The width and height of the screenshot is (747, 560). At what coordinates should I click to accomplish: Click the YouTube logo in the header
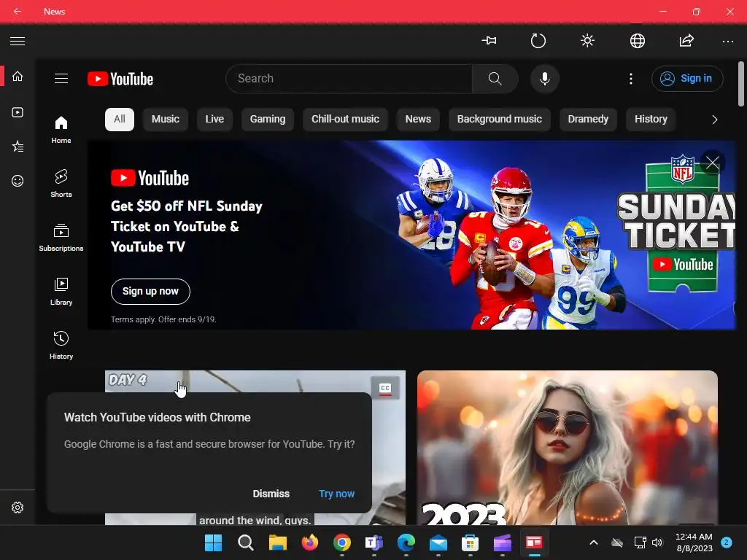[x=120, y=79]
